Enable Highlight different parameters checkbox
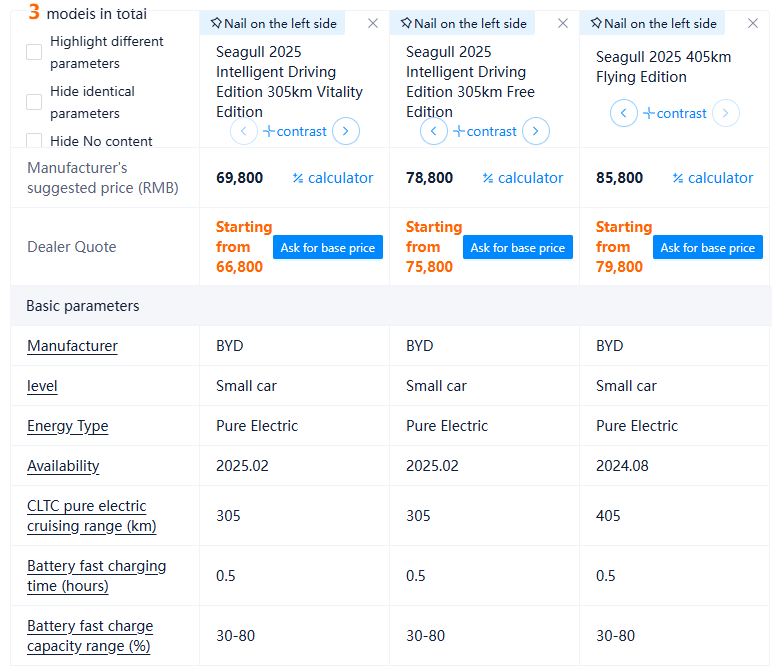 (34, 52)
